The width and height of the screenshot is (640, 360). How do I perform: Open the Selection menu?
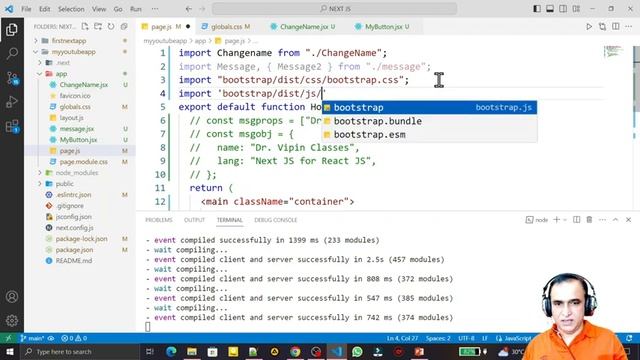click(x=71, y=9)
